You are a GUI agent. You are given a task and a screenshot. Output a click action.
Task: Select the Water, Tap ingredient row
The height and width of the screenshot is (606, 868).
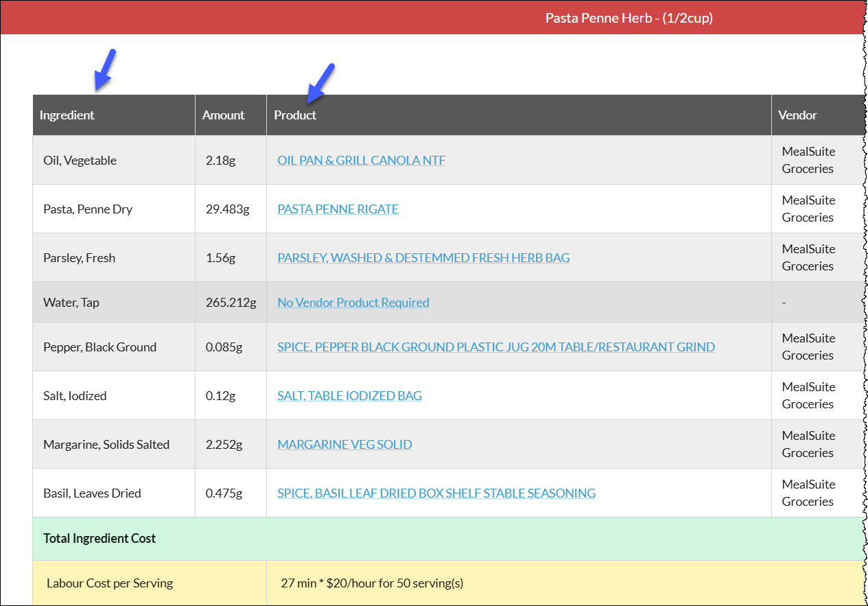[448, 302]
